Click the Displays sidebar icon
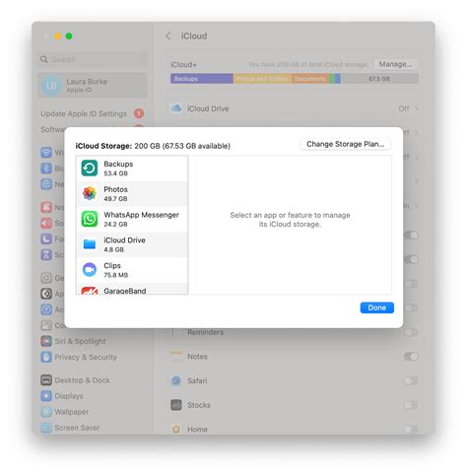This screenshot has height=476, width=467. pos(46,396)
